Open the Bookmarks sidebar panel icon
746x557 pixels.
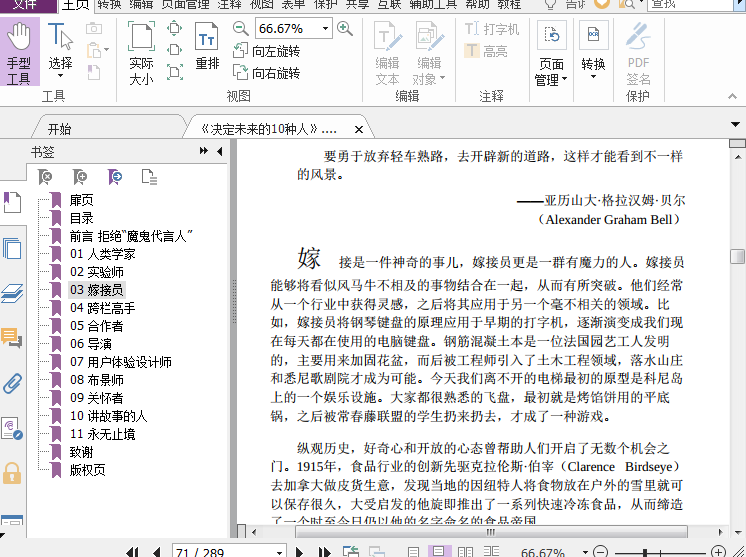12,202
